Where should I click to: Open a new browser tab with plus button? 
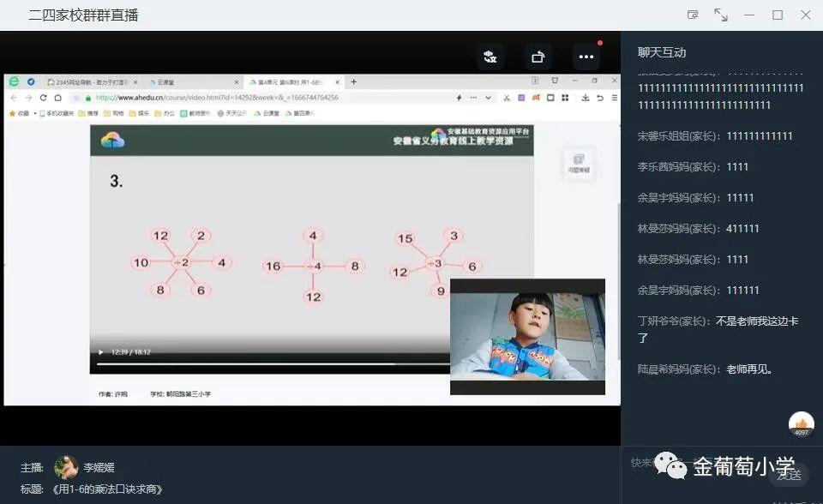tap(353, 82)
